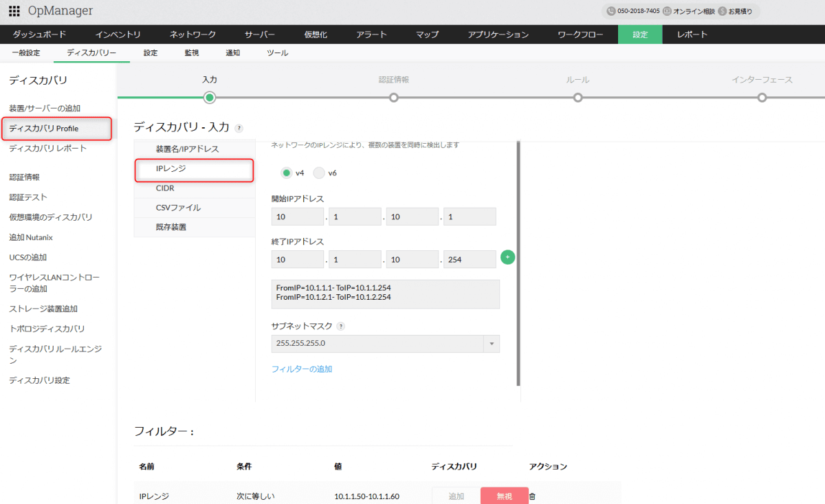825x504 pixels.
Task: Open トポロジディスカバリ in sidebar
Action: 47,329
